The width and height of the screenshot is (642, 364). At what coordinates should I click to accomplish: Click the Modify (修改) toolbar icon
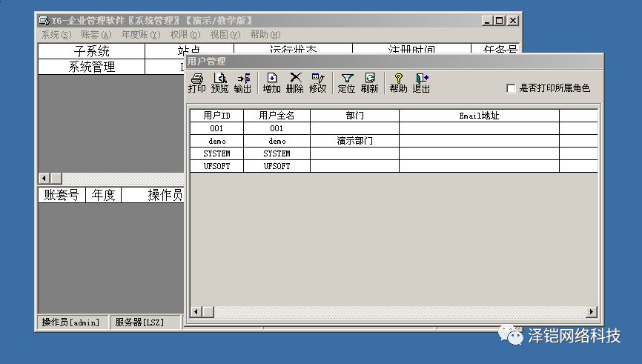click(x=317, y=82)
